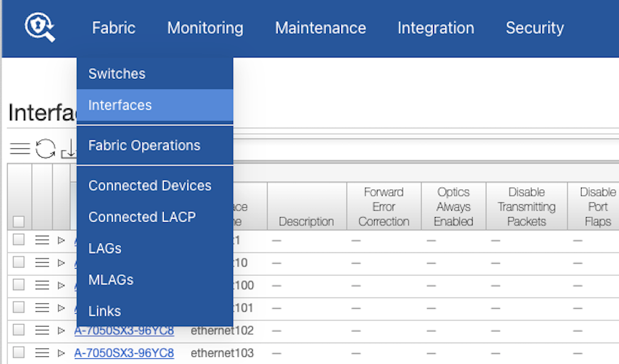Sort by Forward Error Correction column
The width and height of the screenshot is (619, 364).
click(384, 206)
